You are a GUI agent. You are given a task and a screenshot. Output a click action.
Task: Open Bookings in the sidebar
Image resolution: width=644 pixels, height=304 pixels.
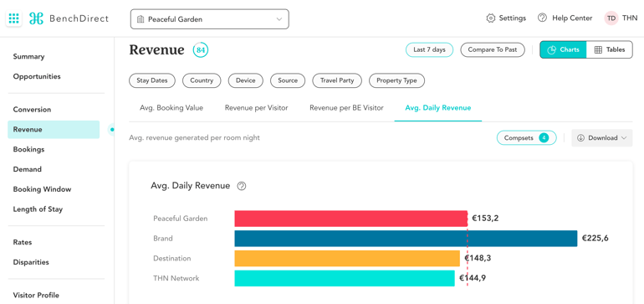tap(28, 149)
